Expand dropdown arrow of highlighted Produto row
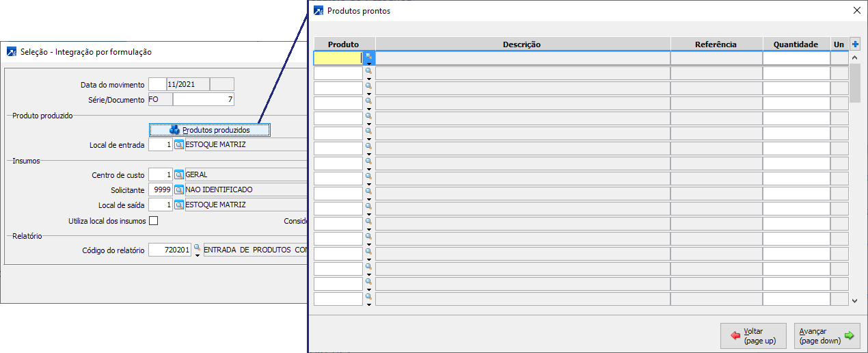The height and width of the screenshot is (353, 868). [x=369, y=64]
